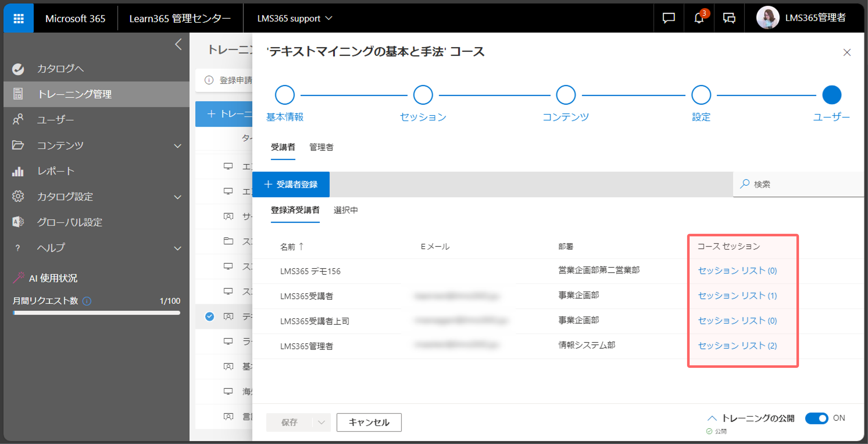Click the 受講者登録 button

pyautogui.click(x=291, y=184)
